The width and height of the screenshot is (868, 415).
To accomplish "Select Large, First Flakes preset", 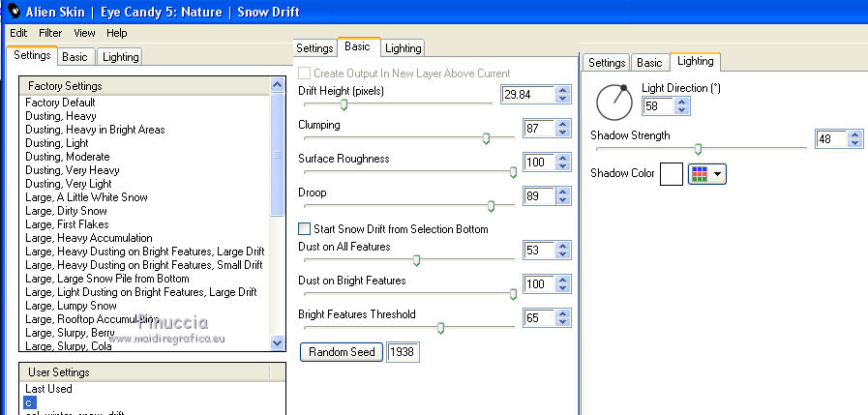I will pyautogui.click(x=67, y=224).
